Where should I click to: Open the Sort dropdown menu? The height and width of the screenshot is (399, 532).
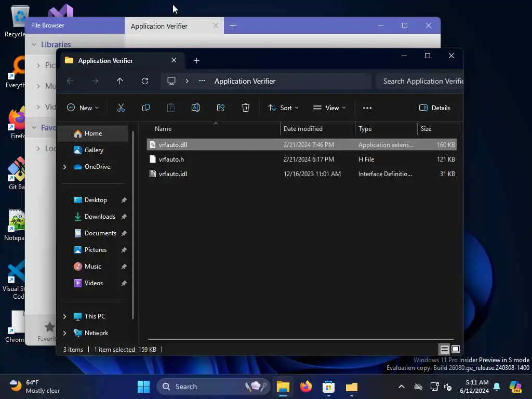283,108
